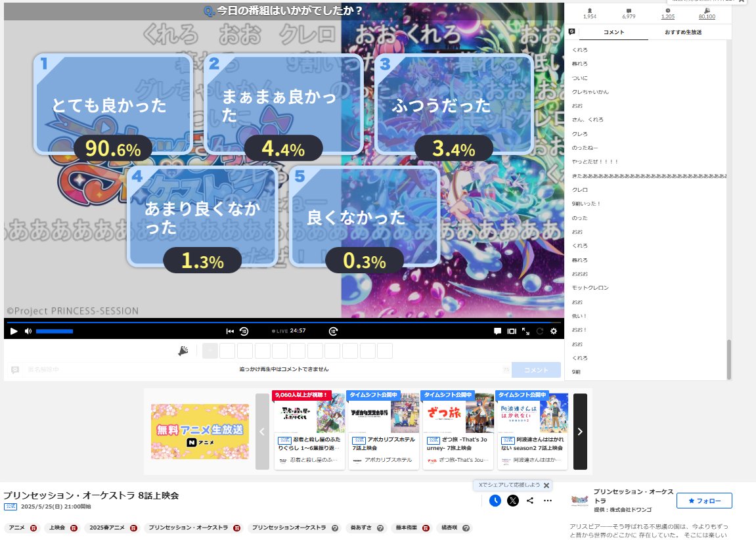Click the play button in the player
The height and width of the screenshot is (540, 756).
(x=14, y=331)
